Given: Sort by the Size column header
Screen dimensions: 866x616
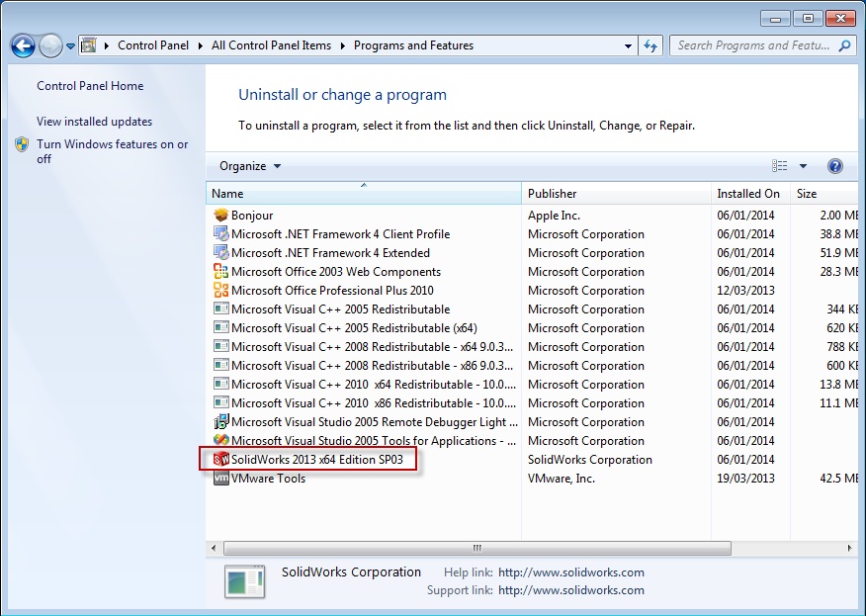Looking at the screenshot, I should coord(825,194).
